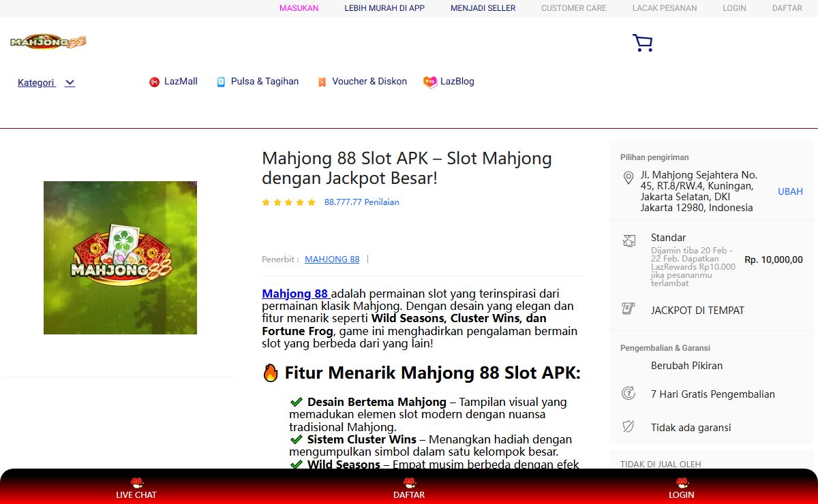Screen dimensions: 818x504
Task: Open the MAHJONG 88 publisher link
Action: pyautogui.click(x=332, y=259)
